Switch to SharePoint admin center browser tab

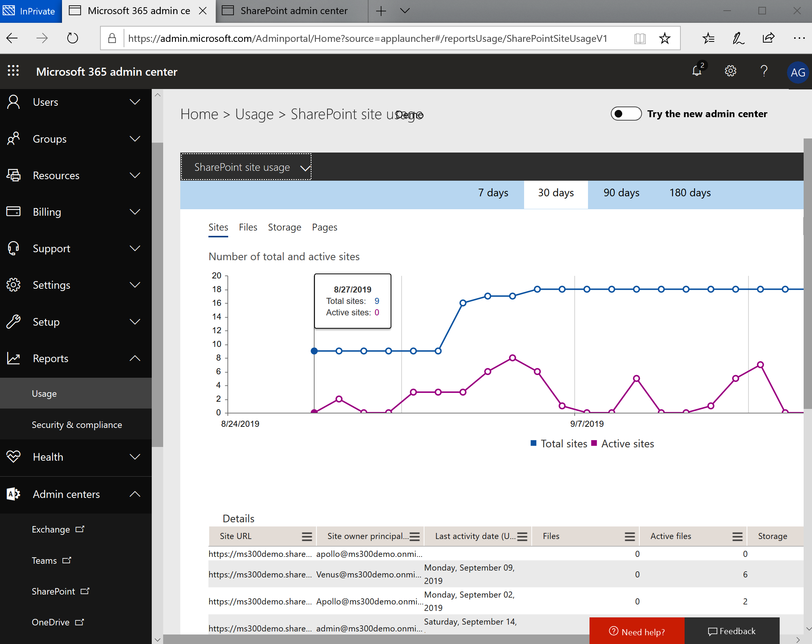pyautogui.click(x=292, y=11)
